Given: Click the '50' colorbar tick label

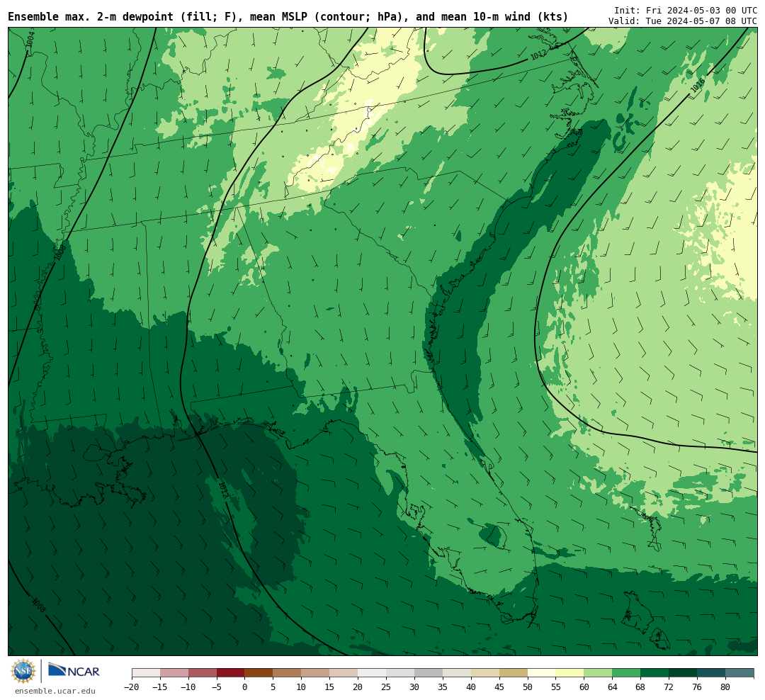Looking at the screenshot, I should coord(528,687).
